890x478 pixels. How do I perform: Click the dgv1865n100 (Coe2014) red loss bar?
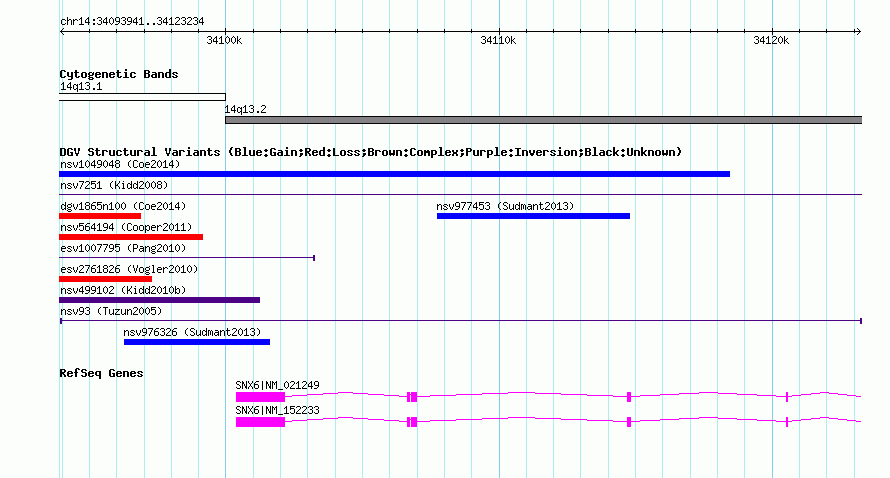click(100, 216)
